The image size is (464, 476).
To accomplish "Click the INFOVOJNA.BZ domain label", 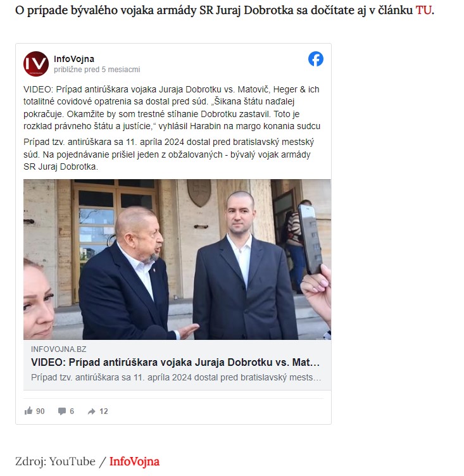I will [59, 349].
